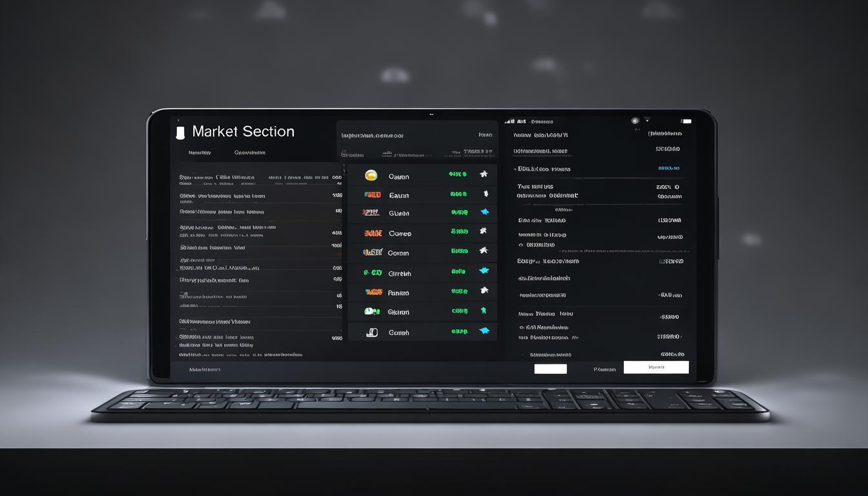
Task: Click the round gray icon in the top status bar
Action: click(635, 121)
